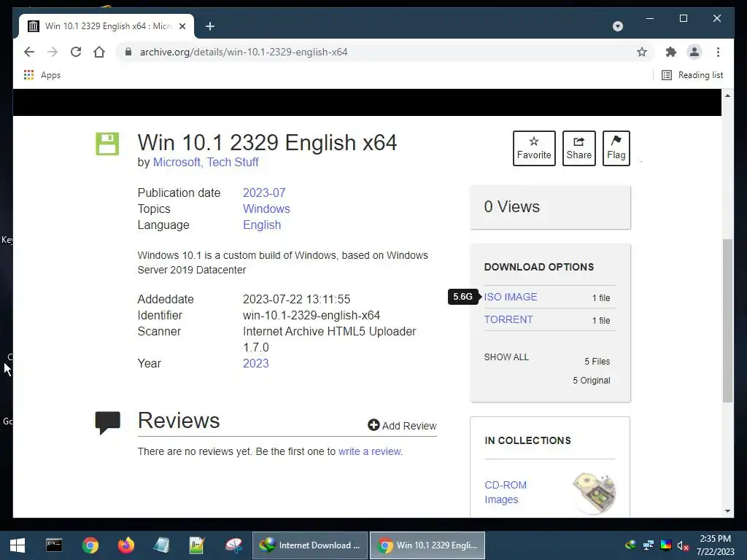The width and height of the screenshot is (747, 560).
Task: Select the Win 10.1 2329 English x64 tab
Action: click(x=107, y=26)
